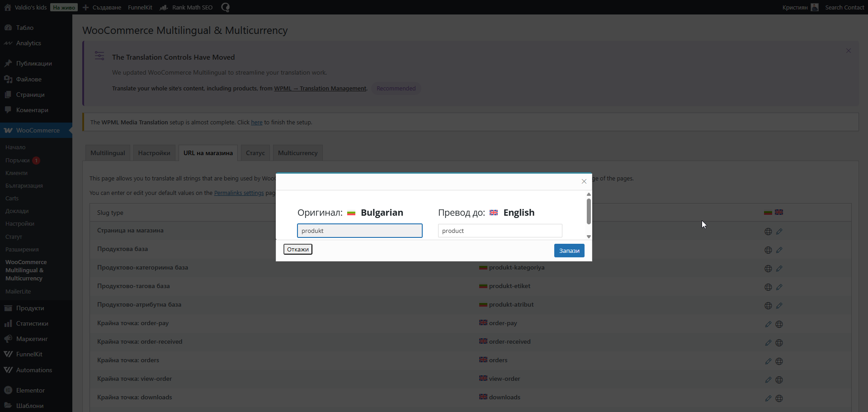The height and width of the screenshot is (412, 868).
Task: Click Създаване in the admin bar
Action: tap(102, 7)
